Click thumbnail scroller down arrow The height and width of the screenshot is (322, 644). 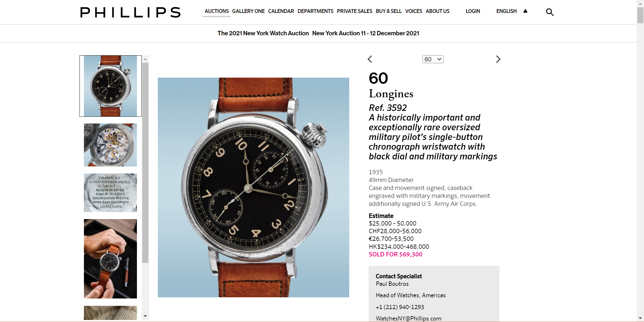145,316
